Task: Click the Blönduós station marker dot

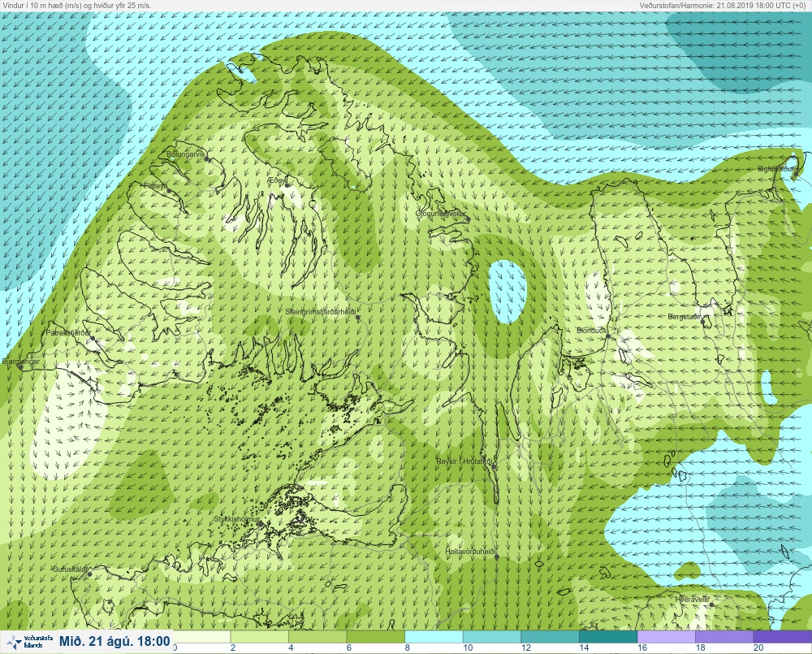Action: tap(609, 336)
